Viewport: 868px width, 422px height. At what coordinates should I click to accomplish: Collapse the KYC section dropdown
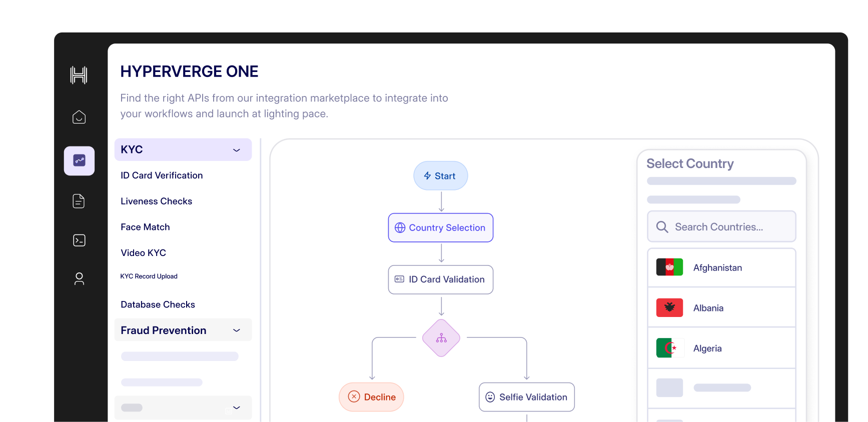pos(237,150)
